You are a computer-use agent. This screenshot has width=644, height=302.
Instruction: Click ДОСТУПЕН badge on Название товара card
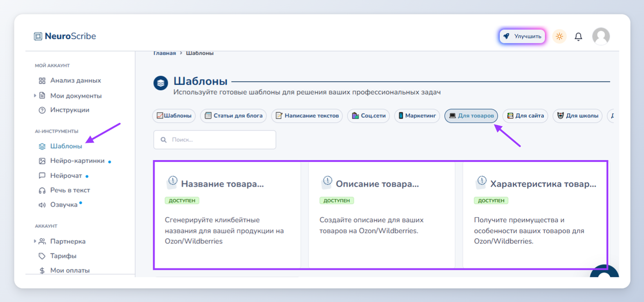point(182,200)
